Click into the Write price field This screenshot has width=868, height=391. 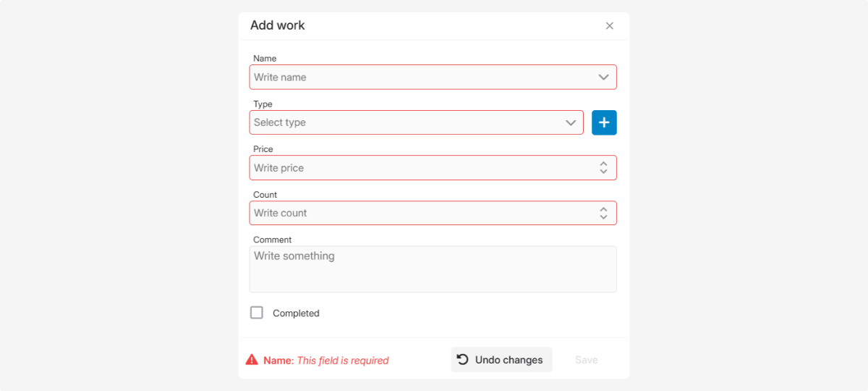[x=420, y=168]
